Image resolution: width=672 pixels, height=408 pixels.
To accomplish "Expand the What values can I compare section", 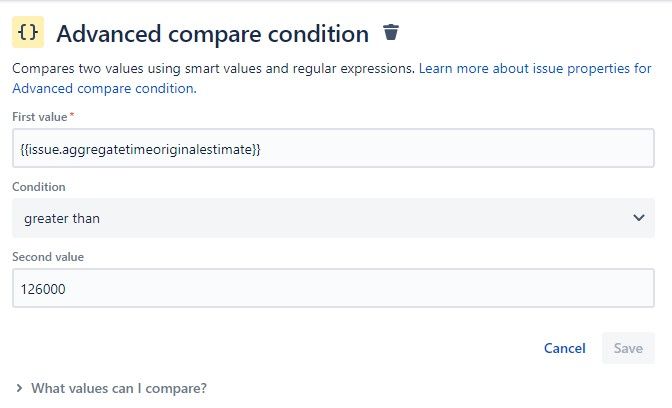I will [118, 388].
